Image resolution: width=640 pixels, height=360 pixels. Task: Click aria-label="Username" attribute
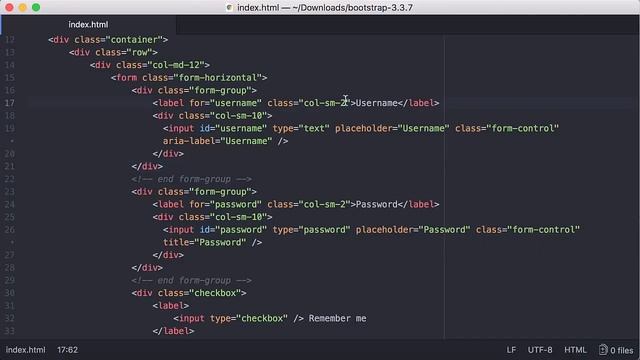(x=218, y=141)
